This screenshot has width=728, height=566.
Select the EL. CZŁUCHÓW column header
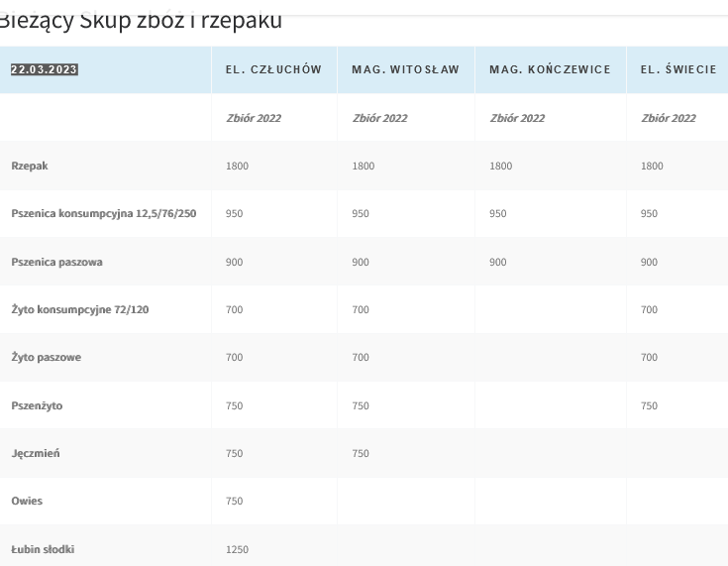(x=273, y=69)
